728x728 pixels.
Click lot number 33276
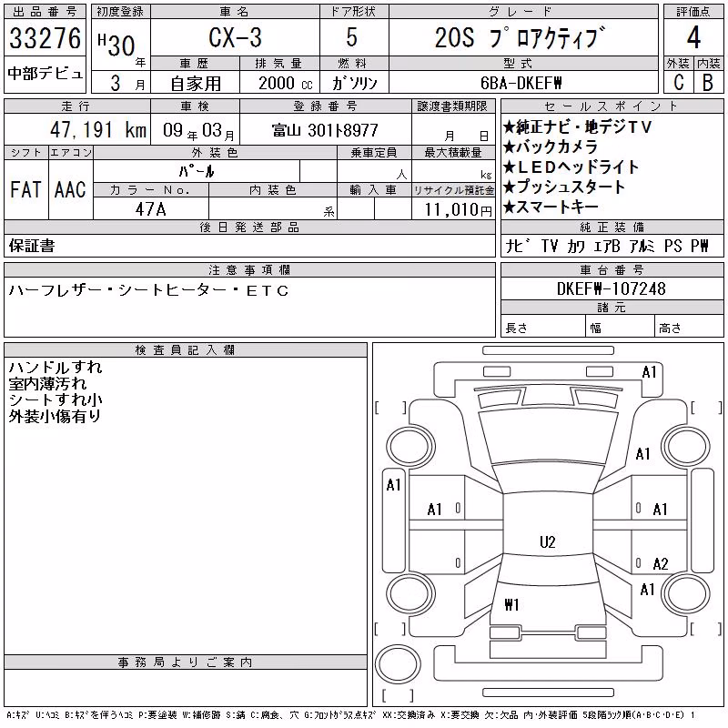coord(45,37)
